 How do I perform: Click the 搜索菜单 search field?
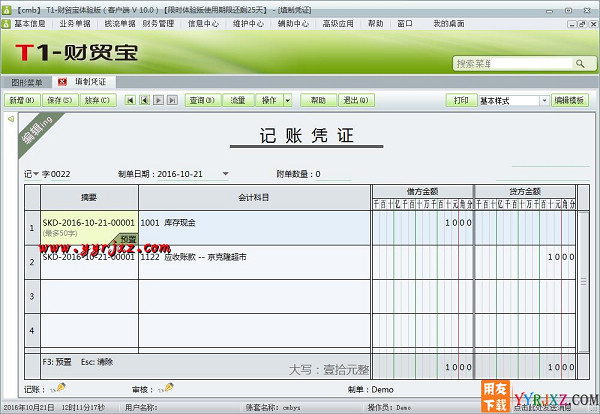(514, 64)
